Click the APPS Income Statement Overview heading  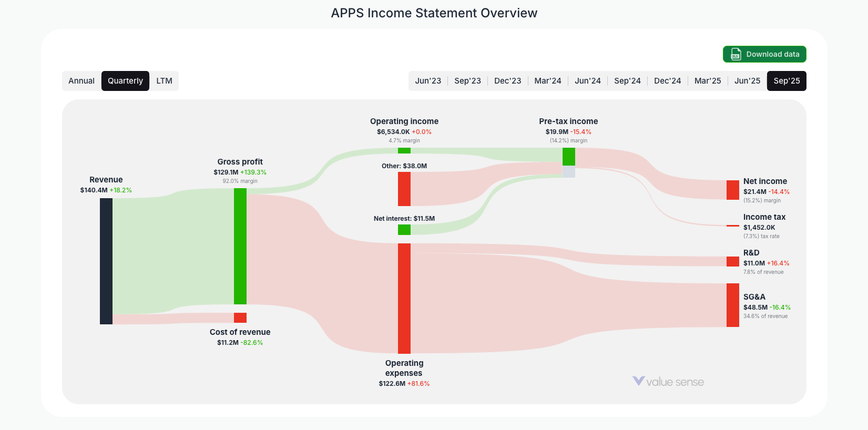[x=434, y=13]
